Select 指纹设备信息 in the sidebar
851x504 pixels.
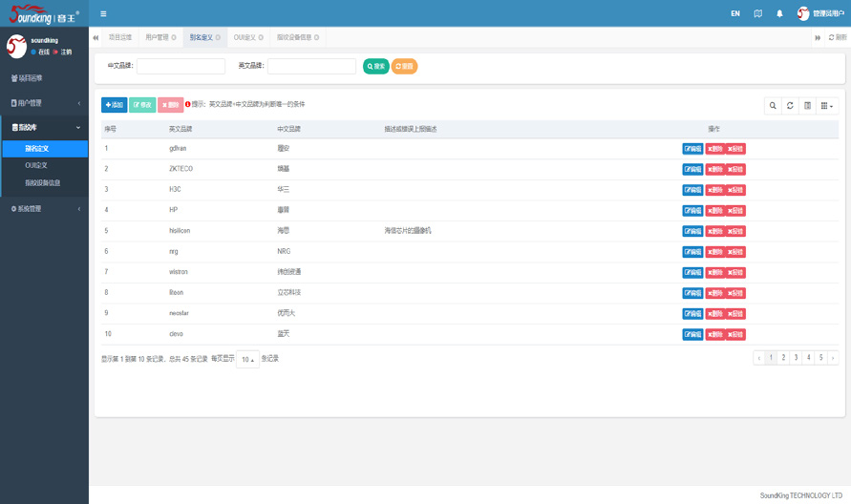[45, 183]
